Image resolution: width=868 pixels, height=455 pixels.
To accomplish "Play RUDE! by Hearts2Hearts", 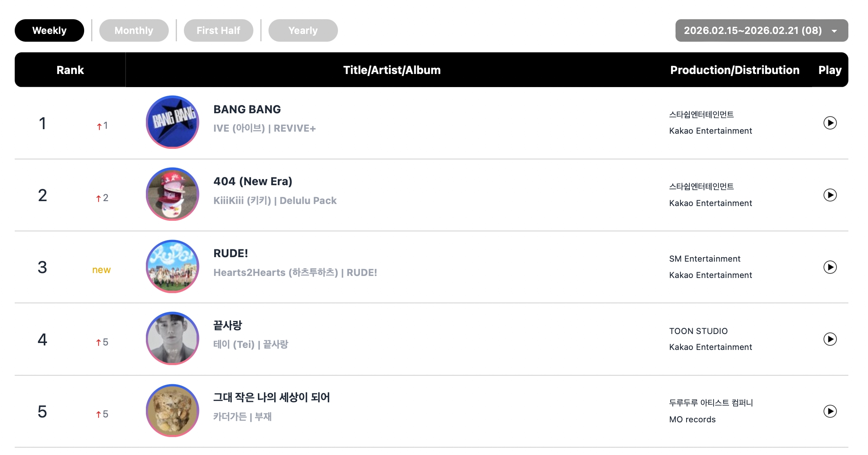I will (830, 267).
